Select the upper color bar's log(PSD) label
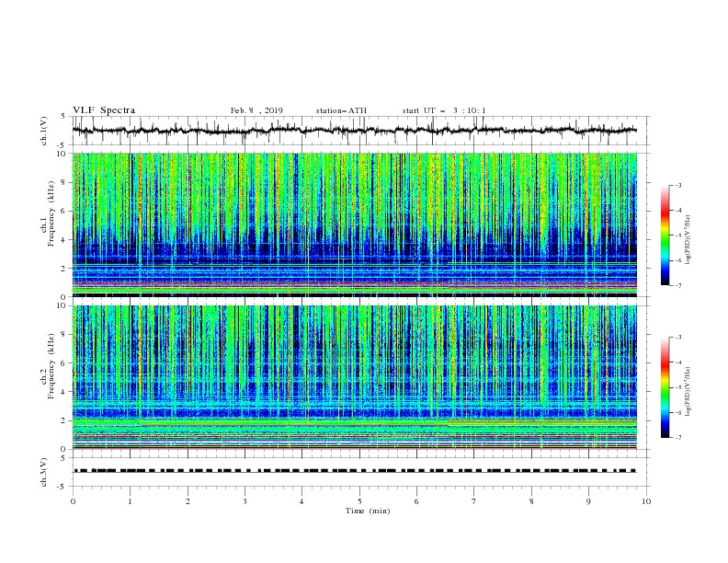Screen dimensions: 728x563 coord(688,240)
